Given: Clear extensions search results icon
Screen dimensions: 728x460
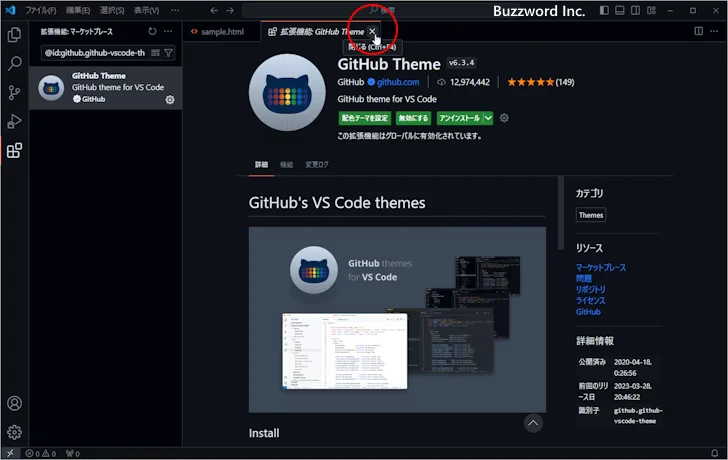Looking at the screenshot, I should [x=156, y=53].
